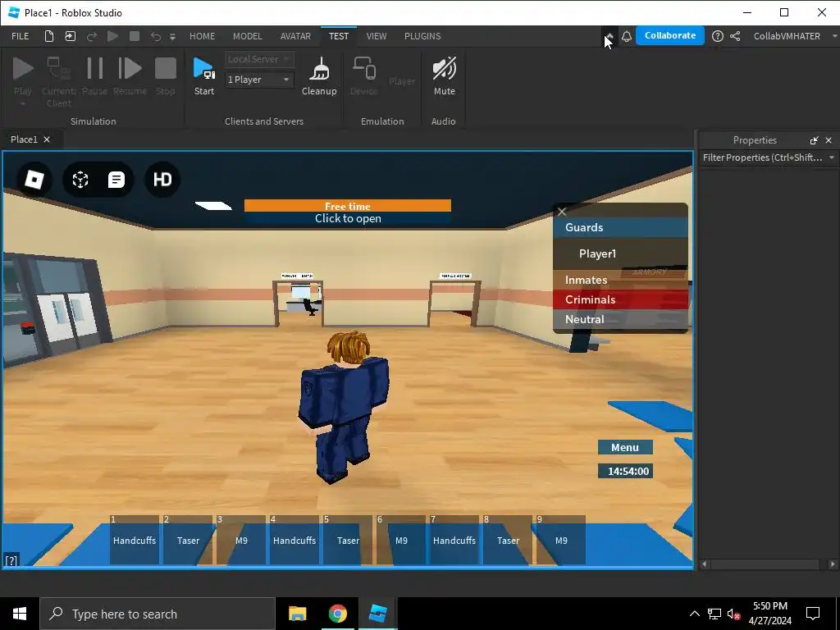This screenshot has height=630, width=840.
Task: Click the Resume simulation button
Action: click(x=130, y=76)
